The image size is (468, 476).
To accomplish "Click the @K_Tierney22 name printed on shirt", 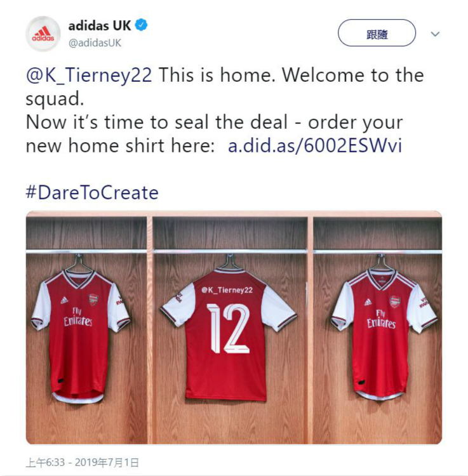I will (227, 290).
